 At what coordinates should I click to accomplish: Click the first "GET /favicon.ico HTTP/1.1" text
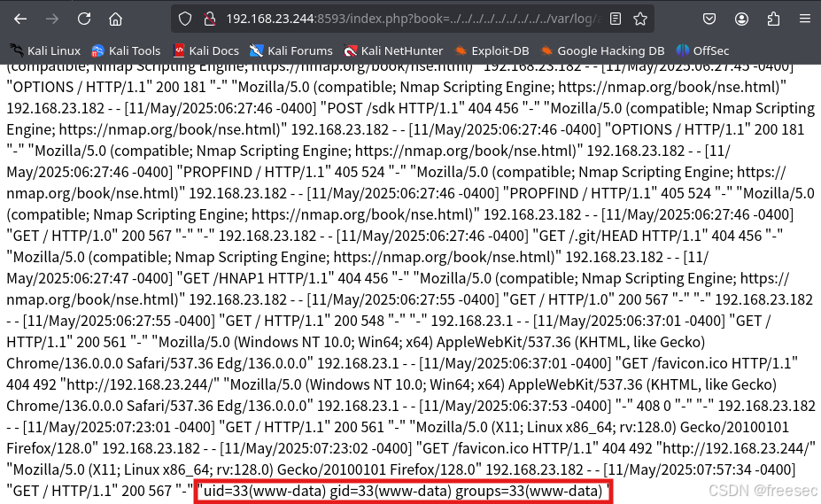click(x=707, y=363)
